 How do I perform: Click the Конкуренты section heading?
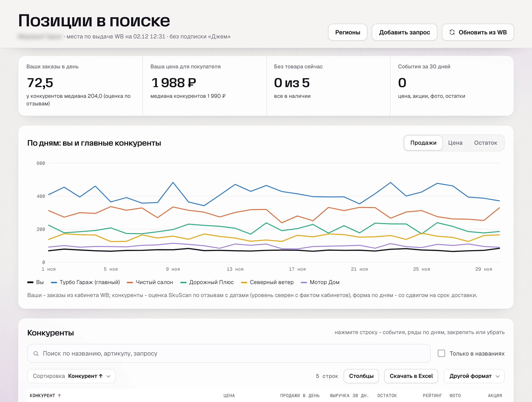(x=50, y=333)
